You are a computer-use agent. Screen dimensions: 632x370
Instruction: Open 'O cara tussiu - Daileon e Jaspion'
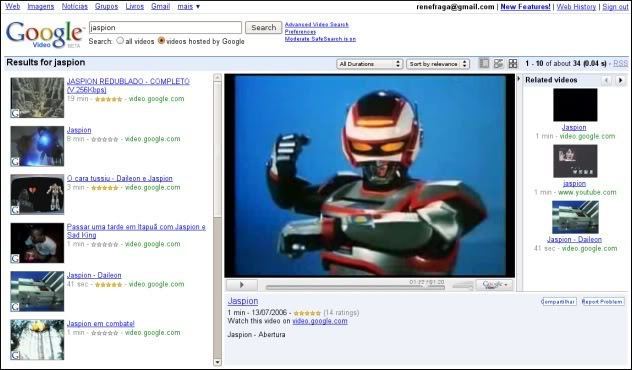120,179
